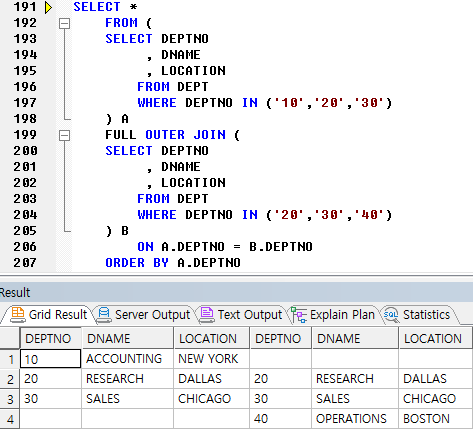473x430 pixels.
Task: Click the Statistics SQL icon
Action: point(391,315)
